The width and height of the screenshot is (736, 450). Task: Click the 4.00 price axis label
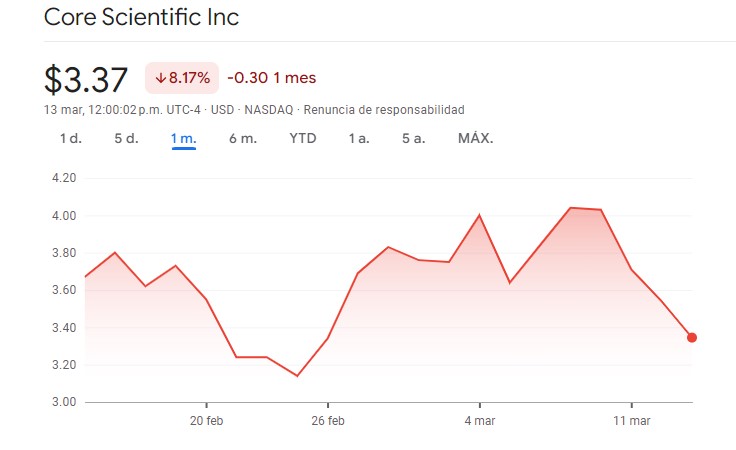63,215
